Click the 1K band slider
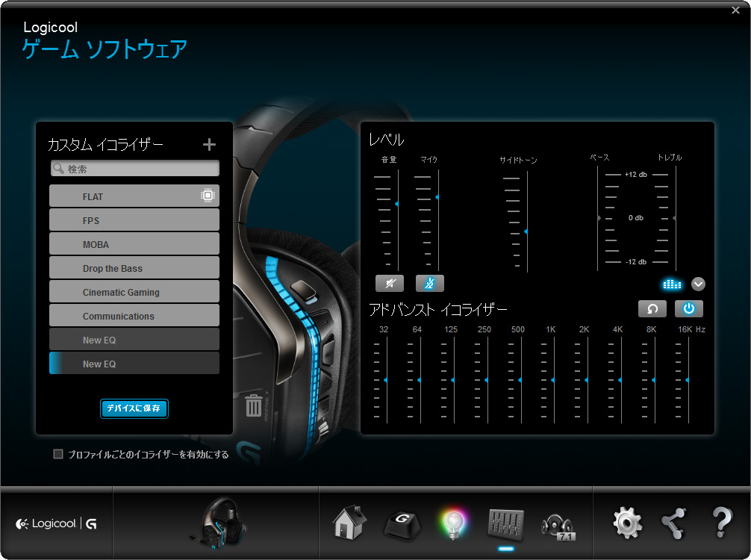 point(554,380)
